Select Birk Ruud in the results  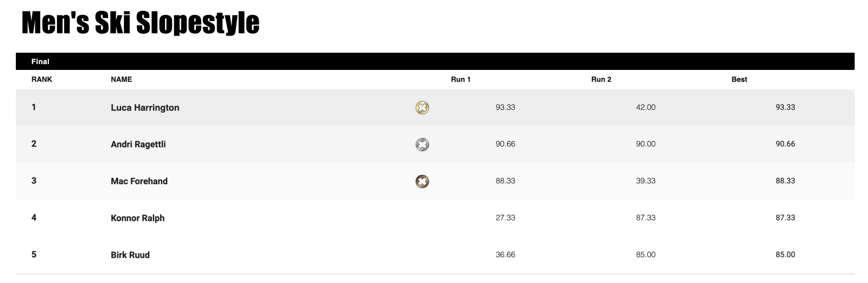(x=130, y=255)
